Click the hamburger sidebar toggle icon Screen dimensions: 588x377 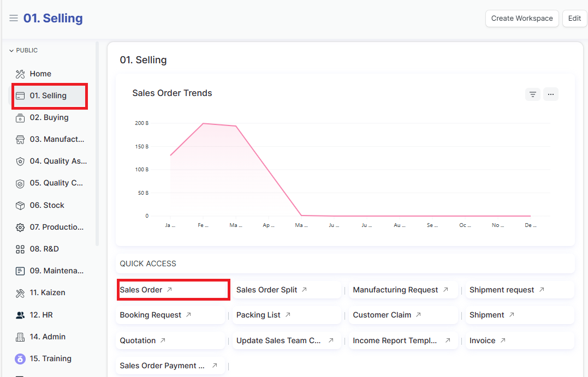pyautogui.click(x=14, y=19)
